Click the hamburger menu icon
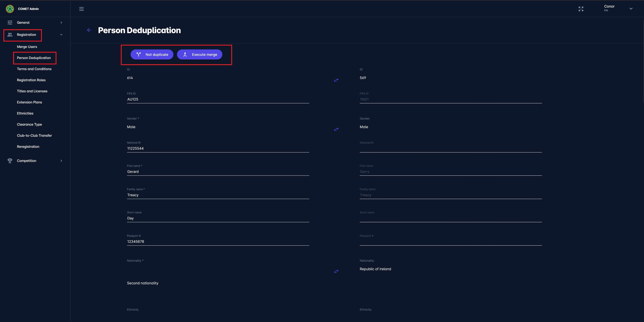This screenshot has width=644, height=322. pyautogui.click(x=81, y=9)
